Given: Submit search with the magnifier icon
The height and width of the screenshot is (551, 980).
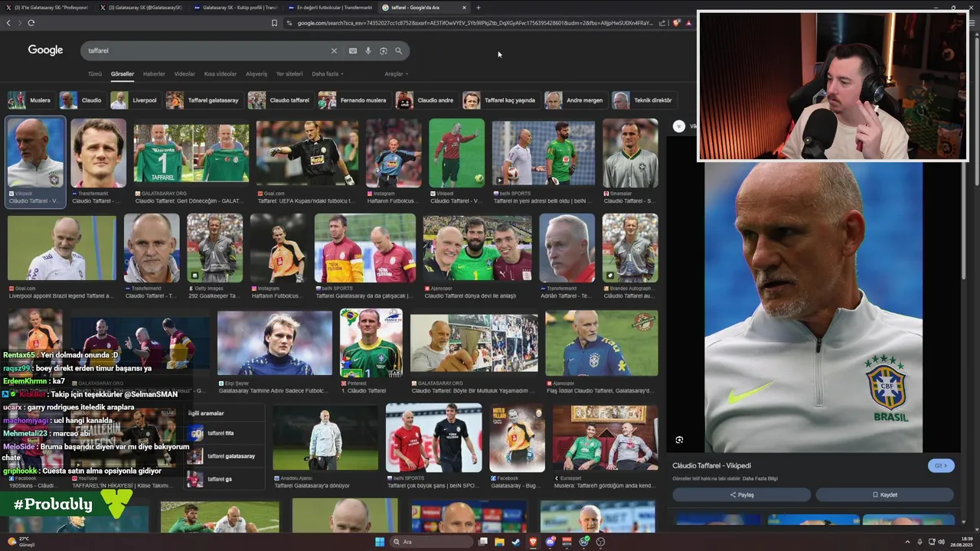Looking at the screenshot, I should tap(398, 51).
